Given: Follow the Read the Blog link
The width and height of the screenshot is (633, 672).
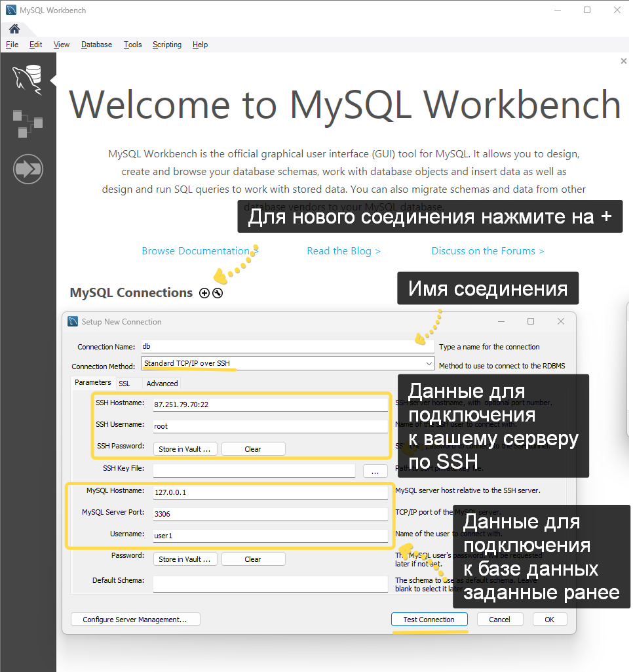Looking at the screenshot, I should click(343, 250).
